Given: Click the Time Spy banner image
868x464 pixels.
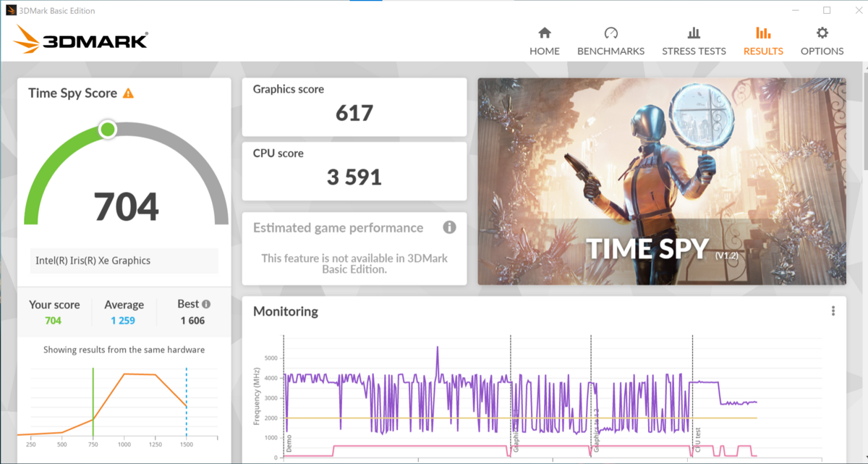Looking at the screenshot, I should pyautogui.click(x=661, y=182).
